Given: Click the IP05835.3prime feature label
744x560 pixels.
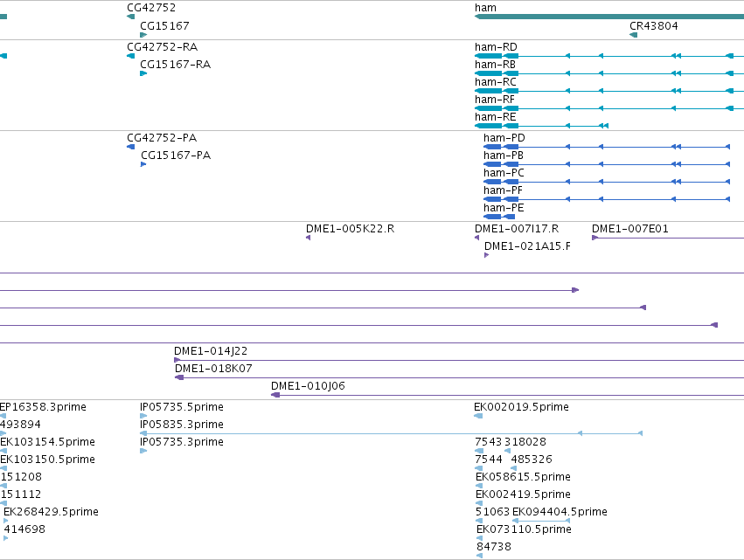Looking at the screenshot, I should [182, 425].
